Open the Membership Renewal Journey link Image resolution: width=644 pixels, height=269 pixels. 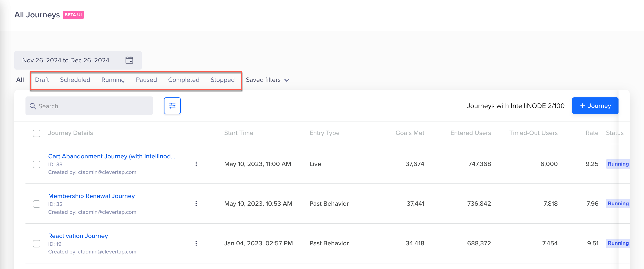[91, 196]
